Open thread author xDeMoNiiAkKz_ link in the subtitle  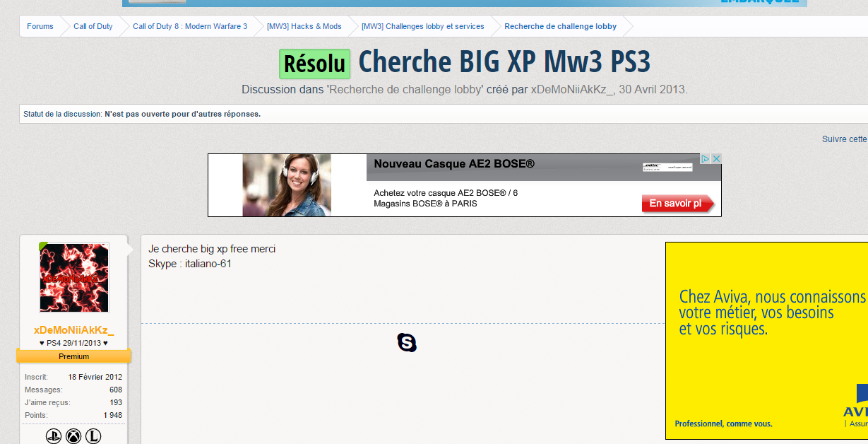pyautogui.click(x=572, y=90)
